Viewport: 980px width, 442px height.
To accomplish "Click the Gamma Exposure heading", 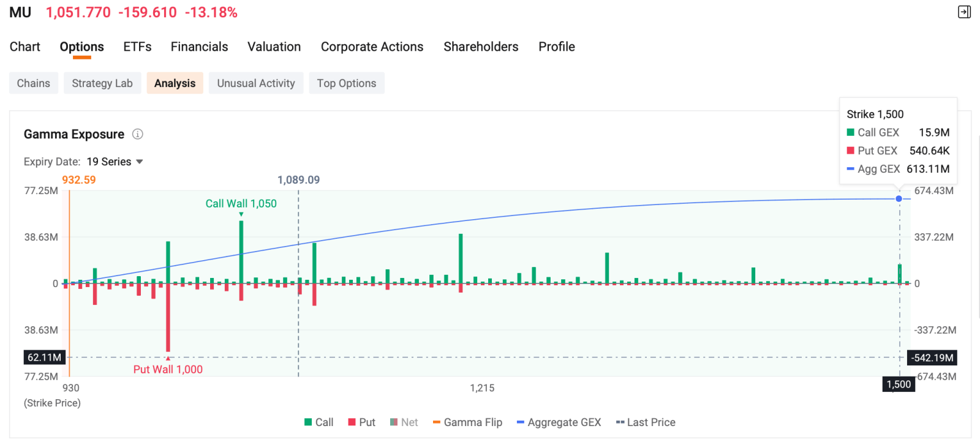I will point(74,134).
